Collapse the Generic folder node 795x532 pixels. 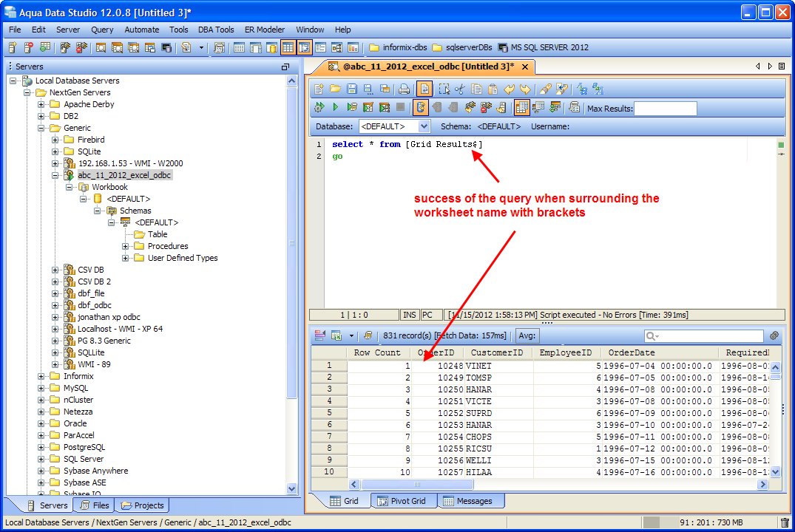click(x=41, y=128)
